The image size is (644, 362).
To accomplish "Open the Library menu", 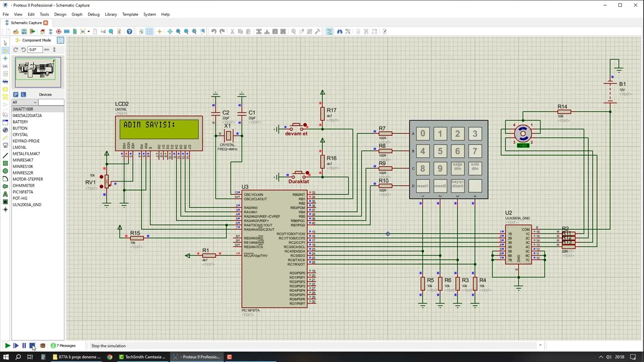I will pyautogui.click(x=111, y=14).
